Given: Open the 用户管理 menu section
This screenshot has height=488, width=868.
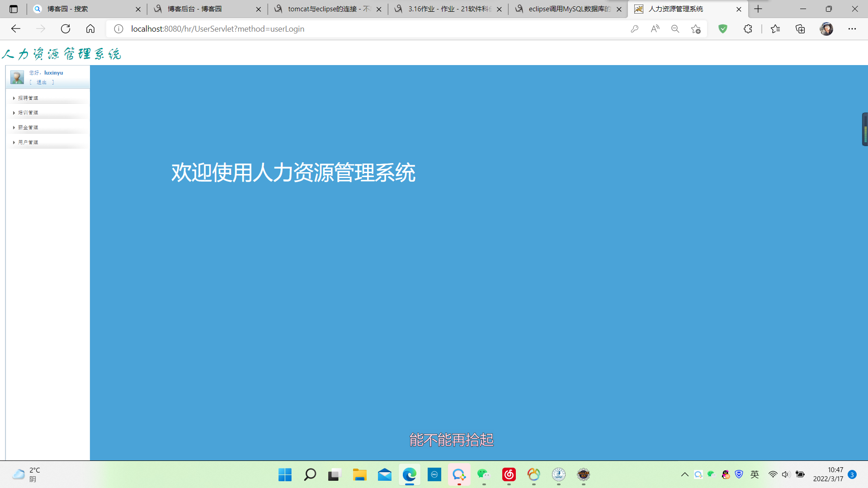Looking at the screenshot, I should click(x=28, y=142).
